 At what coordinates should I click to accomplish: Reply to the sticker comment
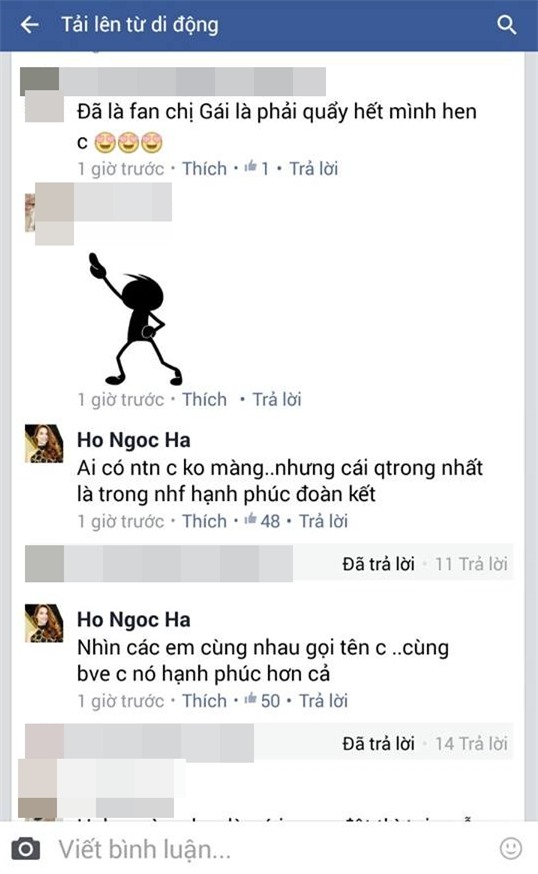[277, 399]
